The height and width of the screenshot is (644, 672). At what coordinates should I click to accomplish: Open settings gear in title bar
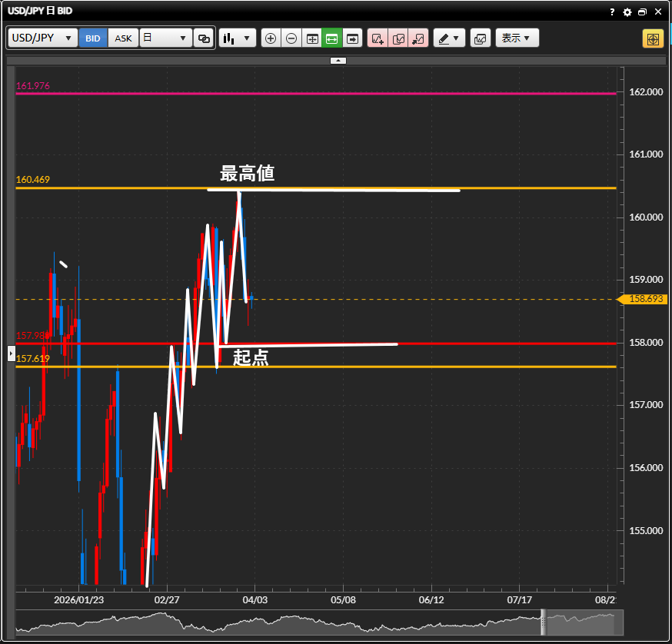(x=627, y=12)
